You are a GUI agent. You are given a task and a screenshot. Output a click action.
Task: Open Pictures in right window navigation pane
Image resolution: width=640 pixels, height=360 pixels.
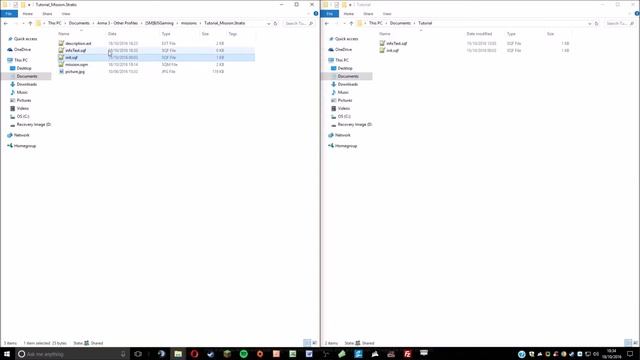coord(344,100)
